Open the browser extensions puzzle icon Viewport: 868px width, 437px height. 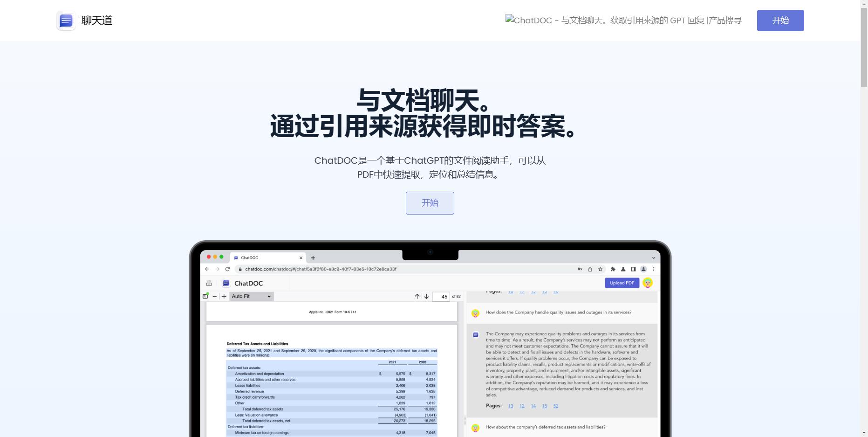point(613,269)
